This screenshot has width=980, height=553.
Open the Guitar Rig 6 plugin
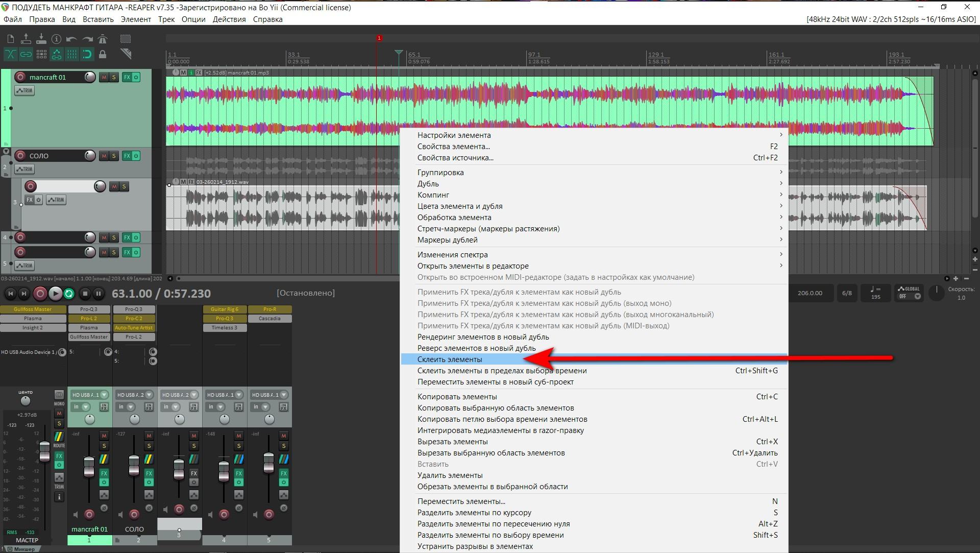(225, 309)
